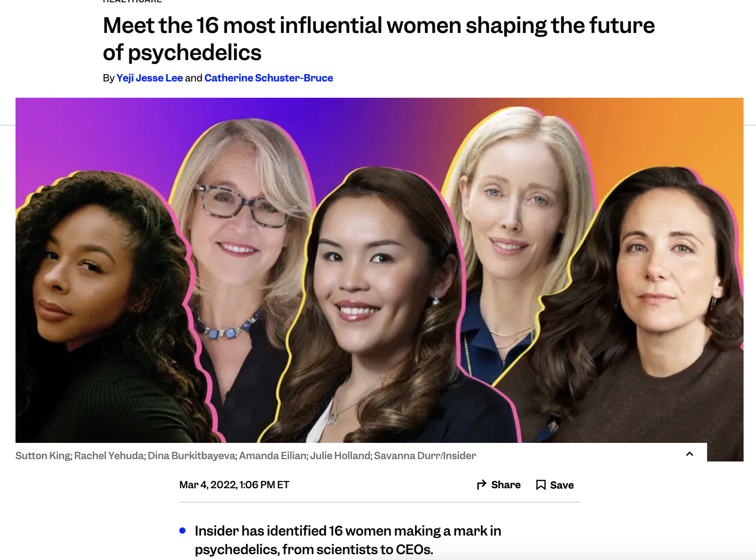This screenshot has width=756, height=560.
Task: Click the Save text label
Action: [x=562, y=485]
